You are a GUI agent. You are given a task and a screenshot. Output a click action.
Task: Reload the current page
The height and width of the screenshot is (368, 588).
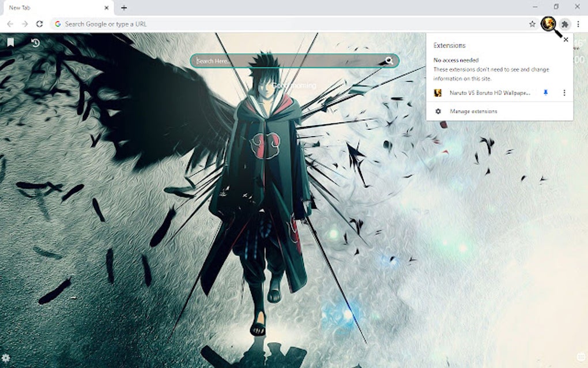pos(39,24)
